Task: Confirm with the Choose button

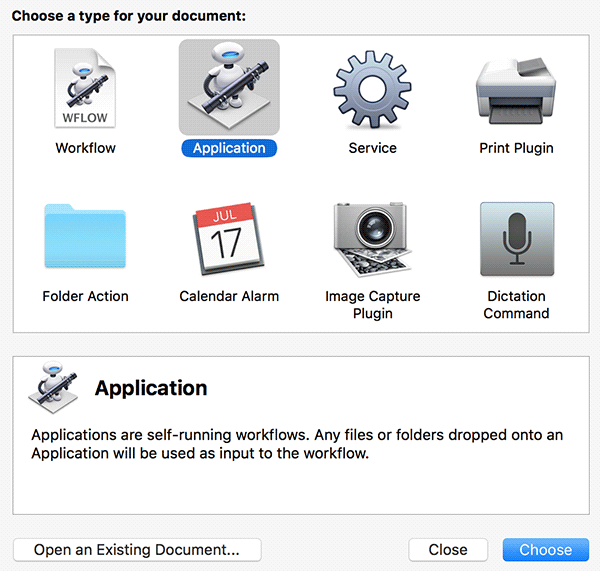Action: click(546, 550)
